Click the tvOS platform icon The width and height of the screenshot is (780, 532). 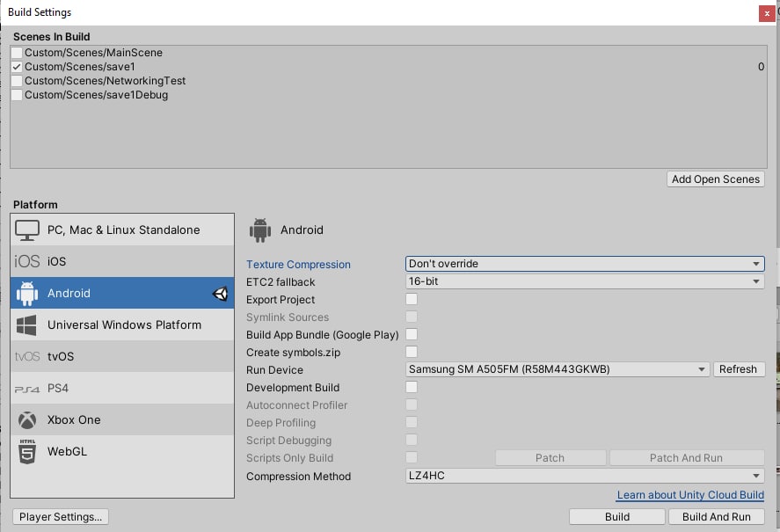(x=27, y=356)
